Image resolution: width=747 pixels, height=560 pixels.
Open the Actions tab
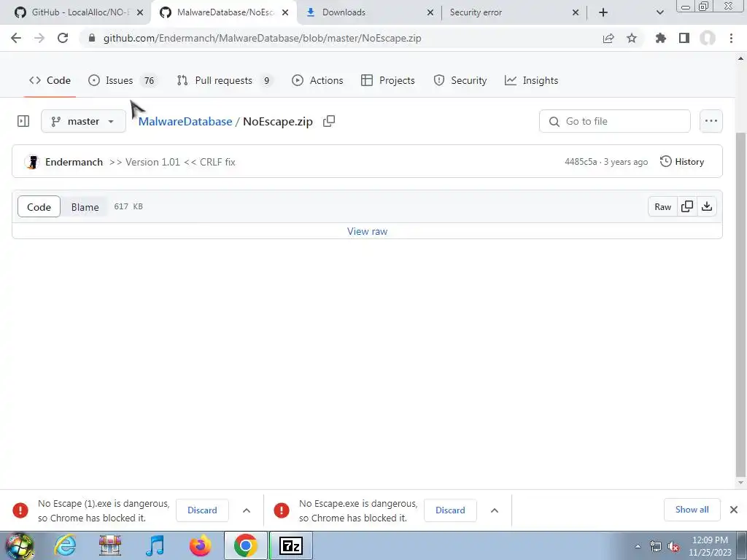point(317,80)
